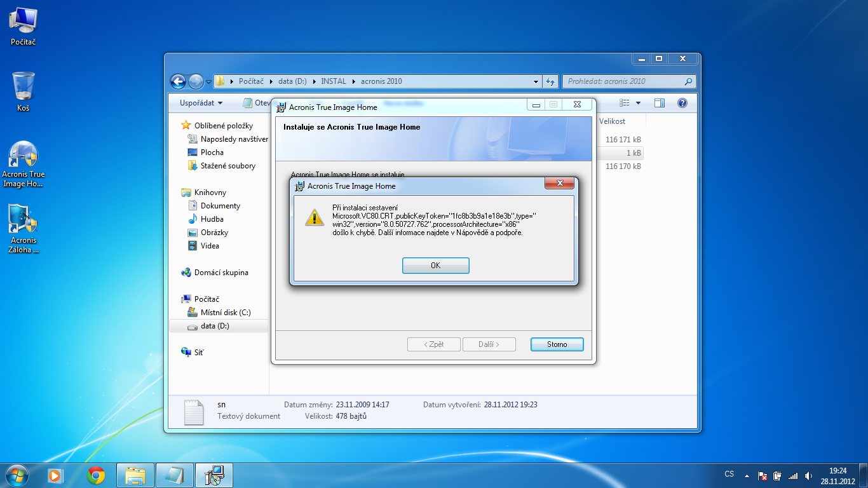Go back with Explorer's blue Back arrow
Viewport: 868px width, 488px height.
pos(179,81)
